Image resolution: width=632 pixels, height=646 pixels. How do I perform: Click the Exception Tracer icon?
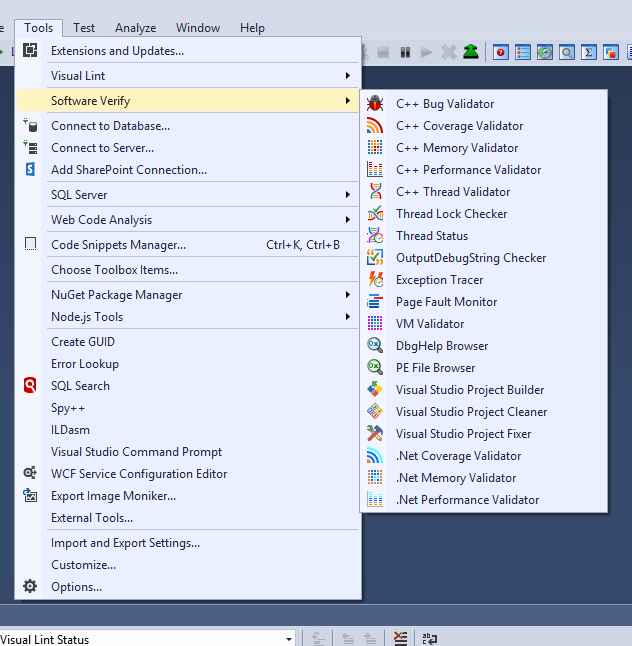click(375, 280)
